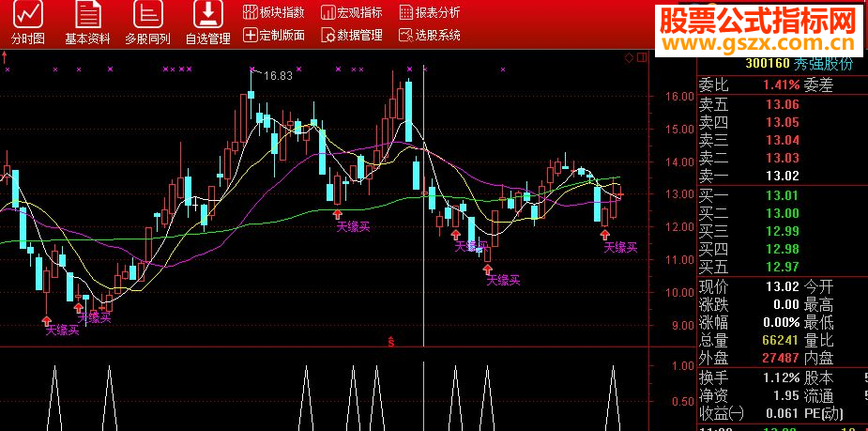Click the 量比 label
The height and width of the screenshot is (431, 868).
[x=819, y=340]
